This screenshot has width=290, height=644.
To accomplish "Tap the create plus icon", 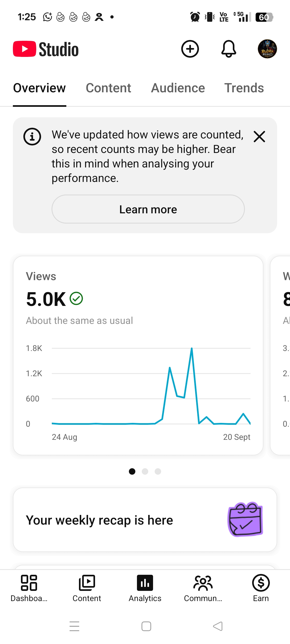I will point(190,49).
